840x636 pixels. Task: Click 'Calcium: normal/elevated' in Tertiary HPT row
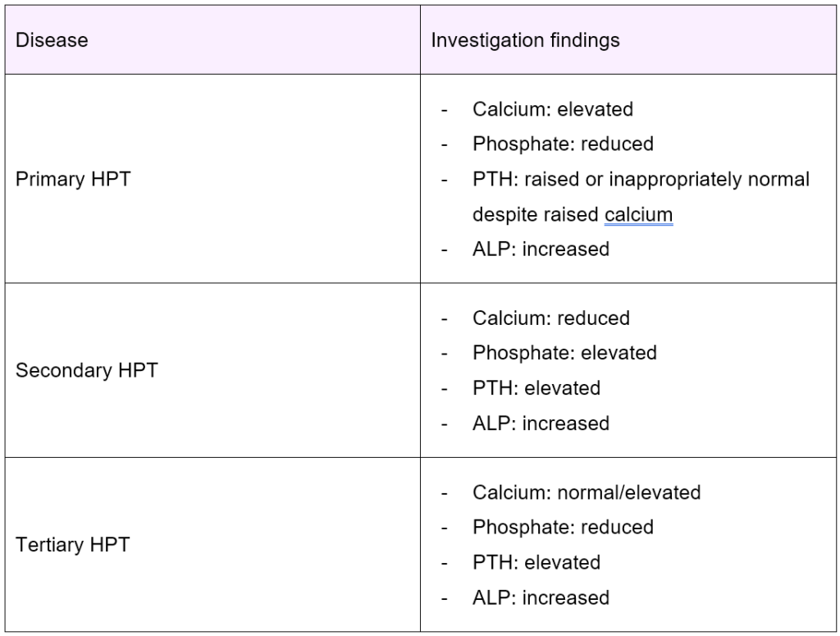(587, 492)
